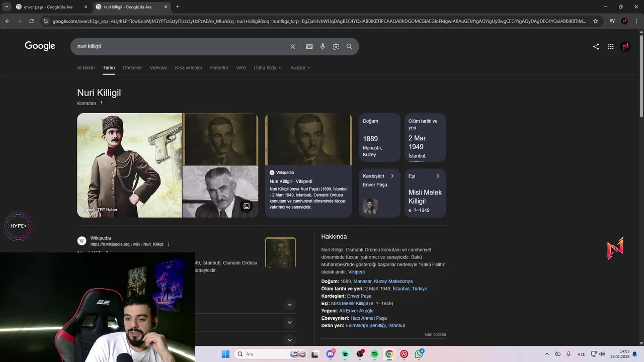
Task: Click the Google logo
Action: pyautogui.click(x=40, y=46)
